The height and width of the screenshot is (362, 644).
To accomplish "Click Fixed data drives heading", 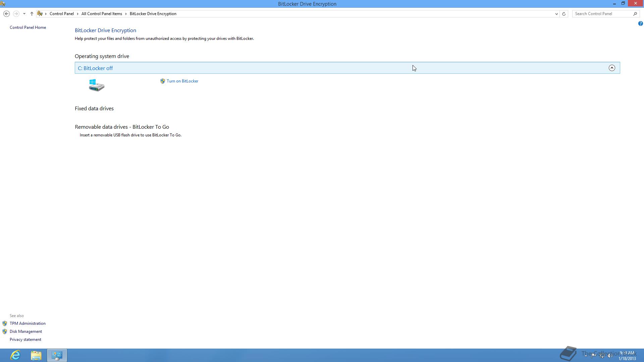I will (94, 109).
